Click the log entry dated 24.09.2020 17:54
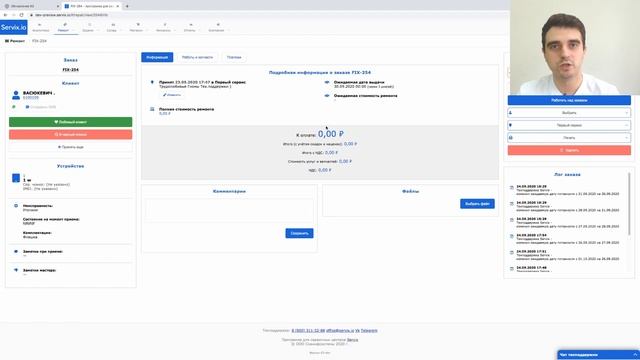Image resolution: width=640 pixels, height=360 pixels. tap(567, 239)
